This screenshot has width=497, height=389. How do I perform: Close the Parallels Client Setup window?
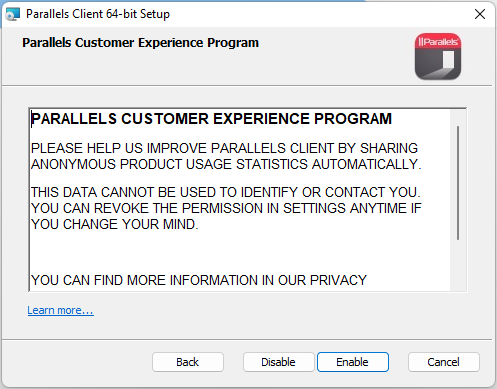click(x=480, y=14)
